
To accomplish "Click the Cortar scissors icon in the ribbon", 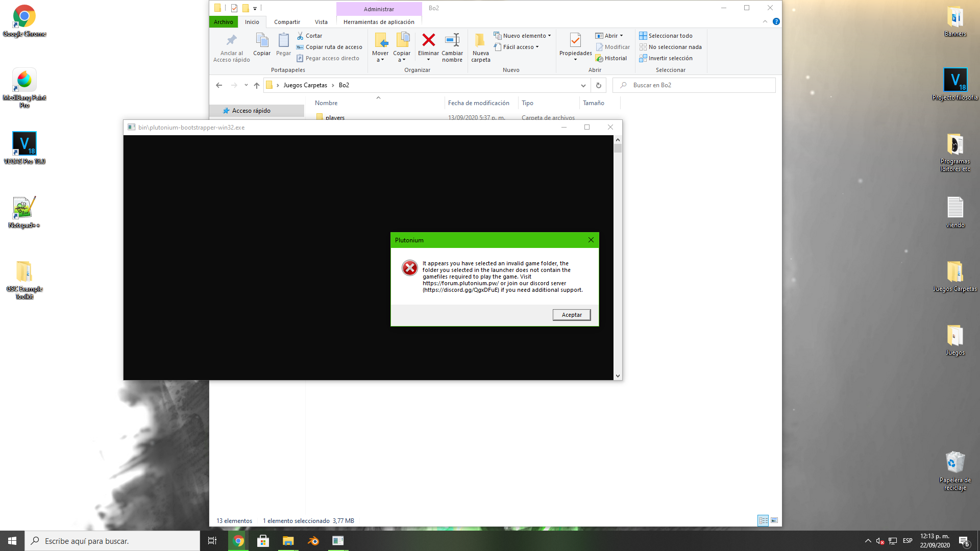I will (x=300, y=36).
